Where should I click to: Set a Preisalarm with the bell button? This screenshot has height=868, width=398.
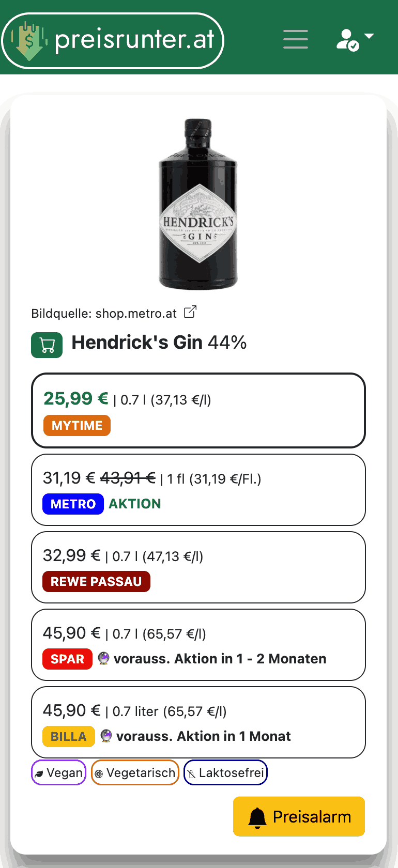[x=299, y=816]
